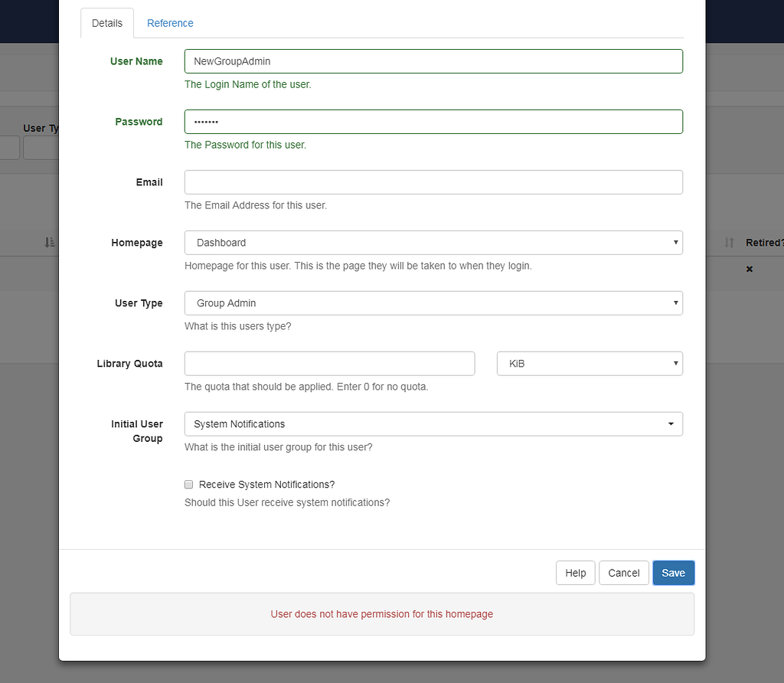Click the x icon in the Retired column
The width and height of the screenshot is (784, 683).
(750, 270)
